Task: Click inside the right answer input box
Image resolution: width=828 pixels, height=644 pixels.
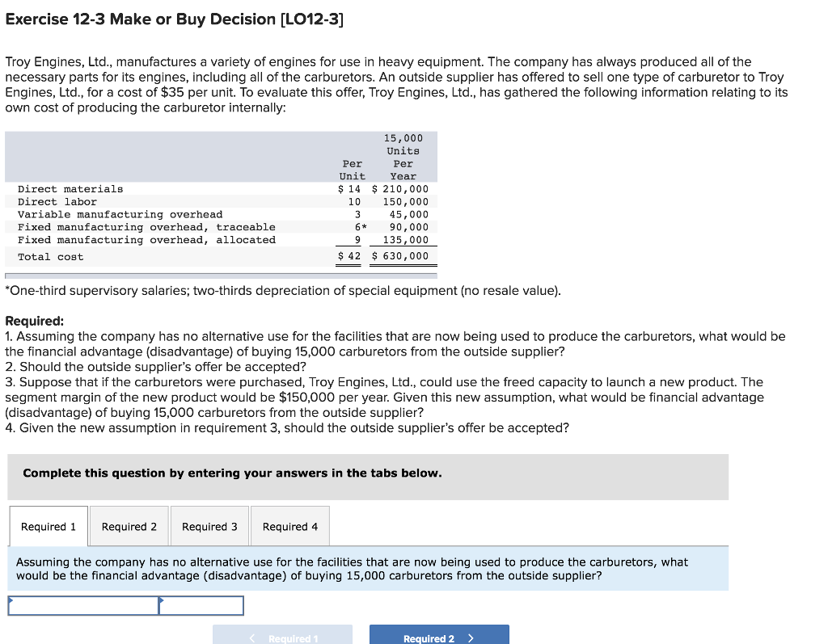Action: point(202,605)
